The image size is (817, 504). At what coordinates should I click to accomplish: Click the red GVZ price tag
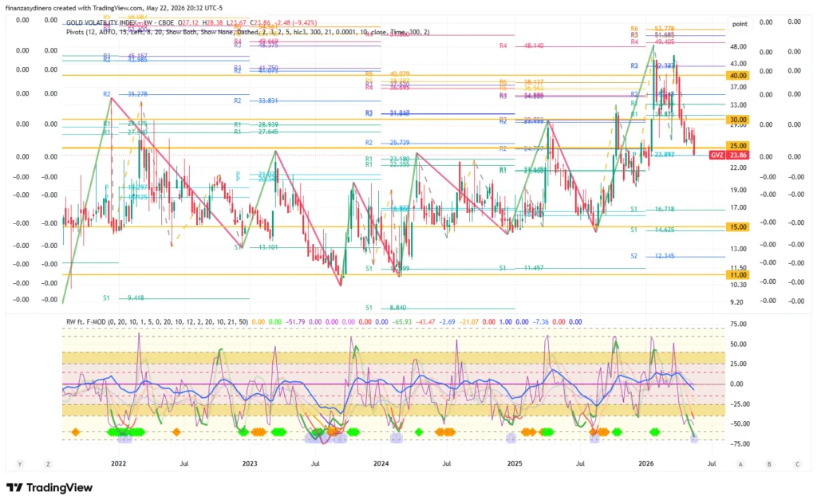729,156
